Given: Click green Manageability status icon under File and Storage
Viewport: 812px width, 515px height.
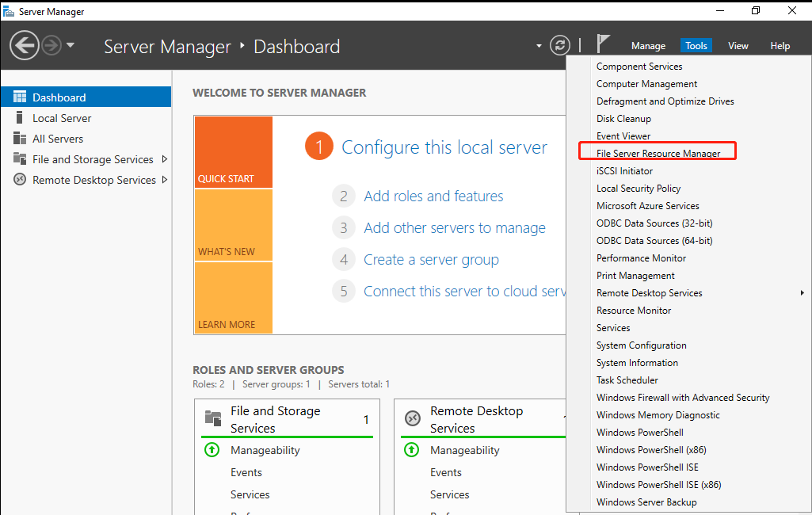Looking at the screenshot, I should (x=212, y=450).
